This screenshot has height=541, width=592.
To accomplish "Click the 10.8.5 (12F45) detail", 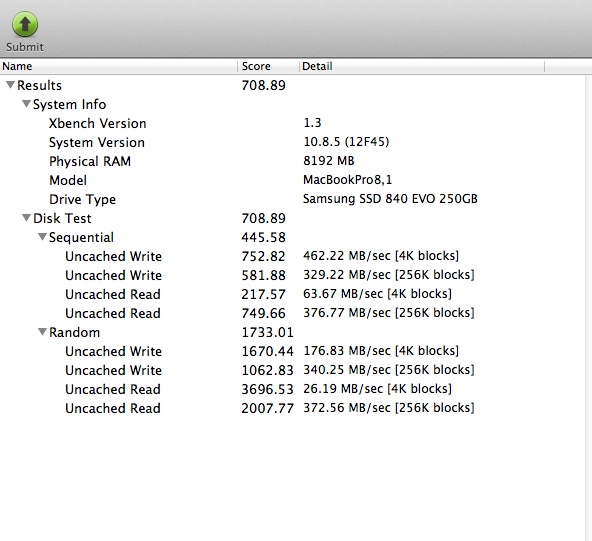I will [x=346, y=142].
